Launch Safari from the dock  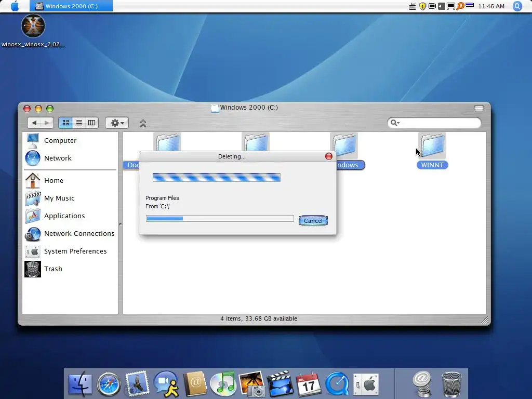click(109, 384)
